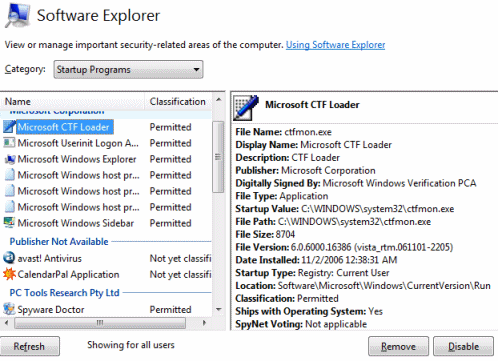
Task: Click the Disable button
Action: (463, 346)
